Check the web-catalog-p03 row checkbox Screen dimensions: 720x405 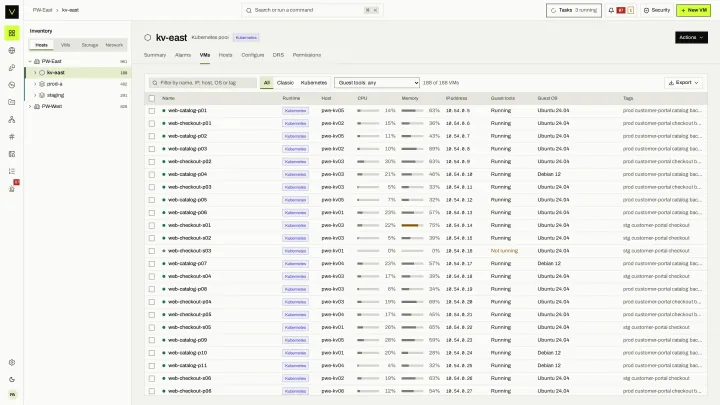[152, 149]
